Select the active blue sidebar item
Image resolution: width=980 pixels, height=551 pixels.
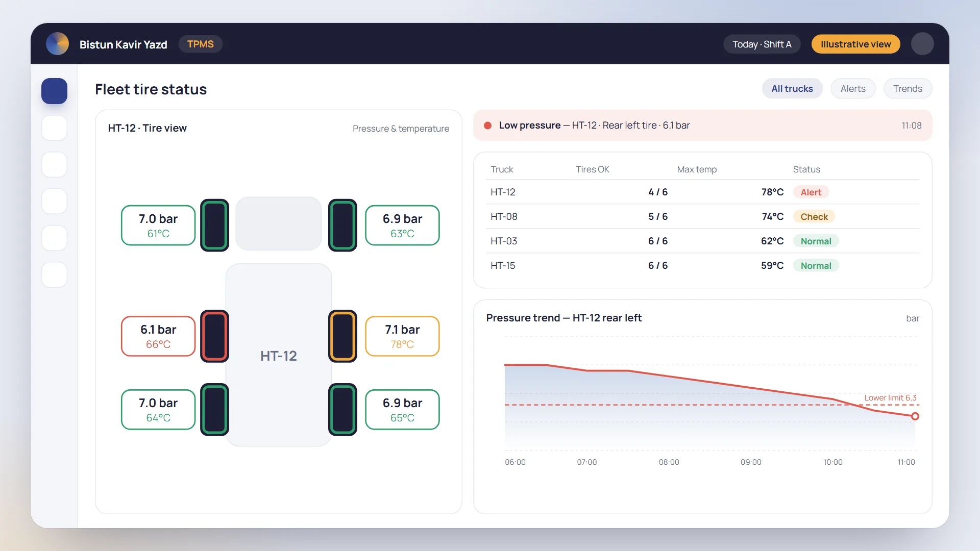pos(54,91)
